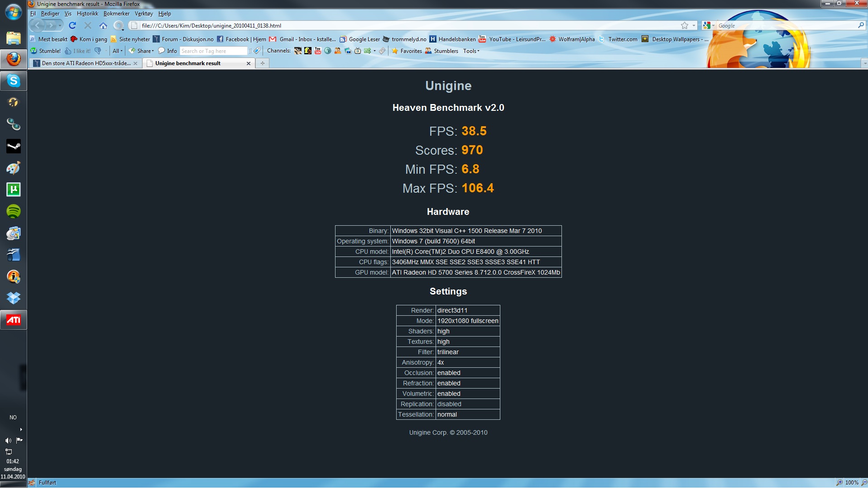Open the Fil menu
Screen dimensions: 868x489
33,14
